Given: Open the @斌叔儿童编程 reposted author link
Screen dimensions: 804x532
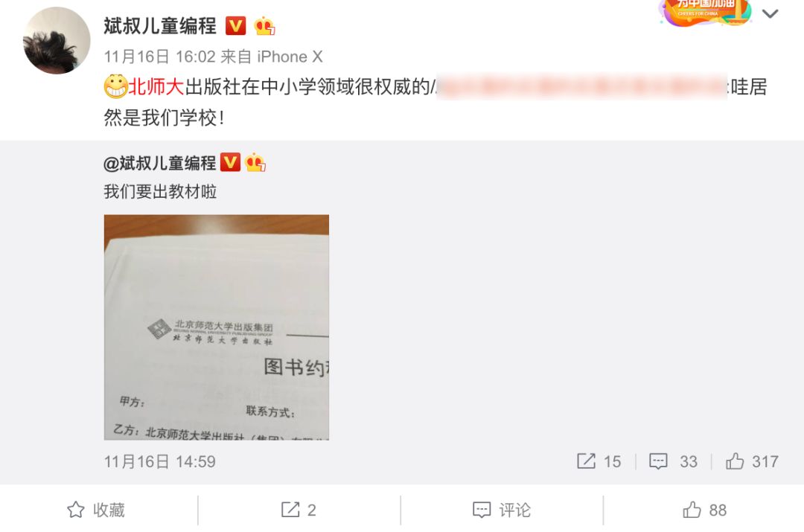Looking at the screenshot, I should point(159,163).
